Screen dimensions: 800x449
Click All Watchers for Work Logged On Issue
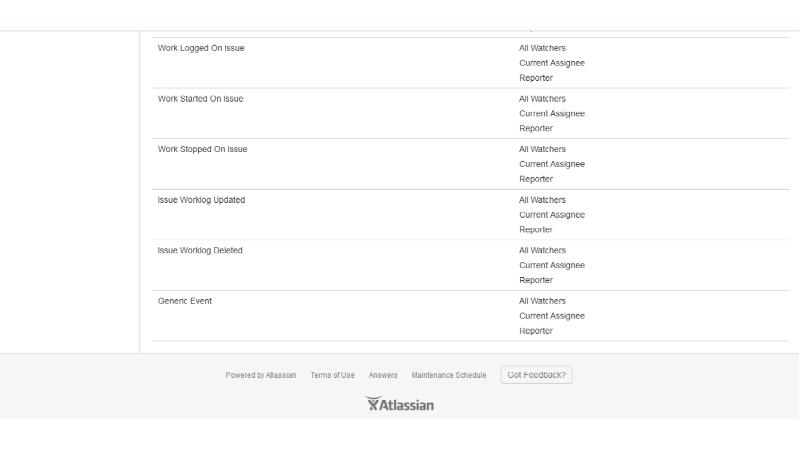[x=542, y=48]
